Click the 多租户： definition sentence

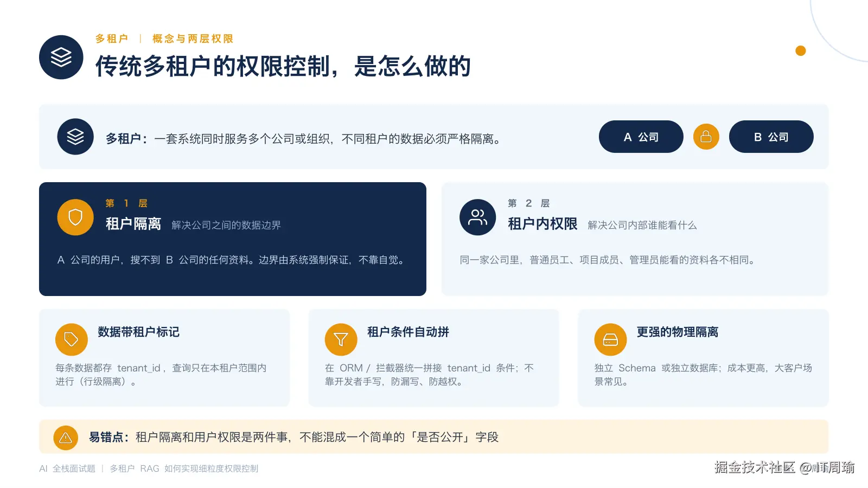pyautogui.click(x=303, y=139)
